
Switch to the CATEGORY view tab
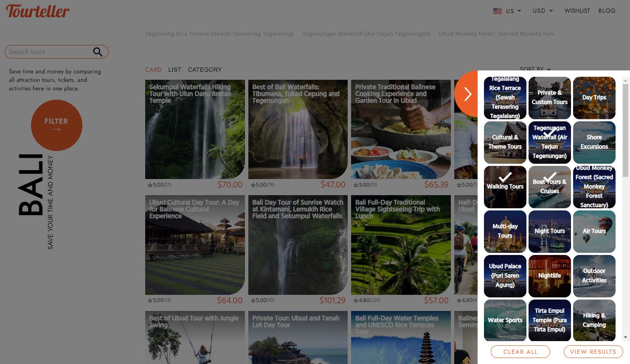click(205, 70)
